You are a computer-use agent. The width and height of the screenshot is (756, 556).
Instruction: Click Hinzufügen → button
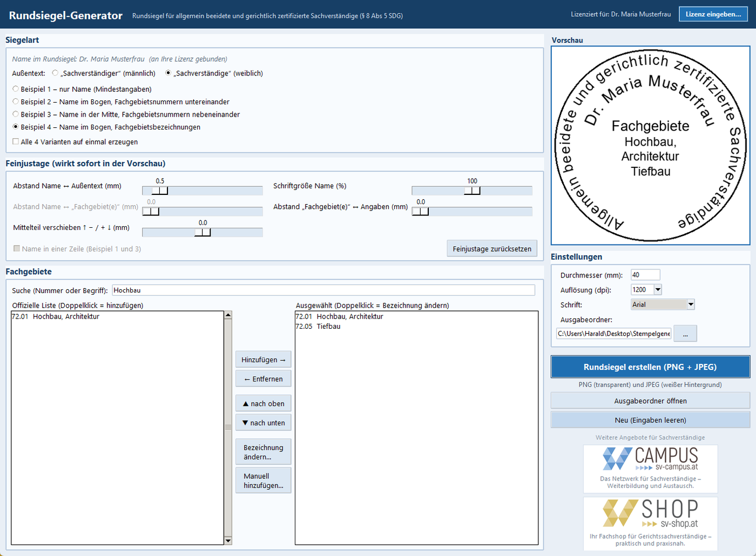tap(264, 360)
